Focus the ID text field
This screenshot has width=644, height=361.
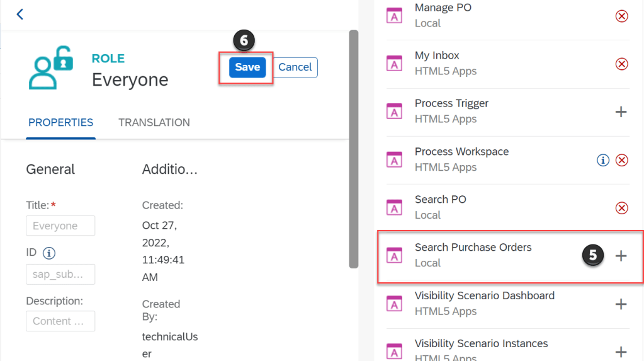coord(60,274)
